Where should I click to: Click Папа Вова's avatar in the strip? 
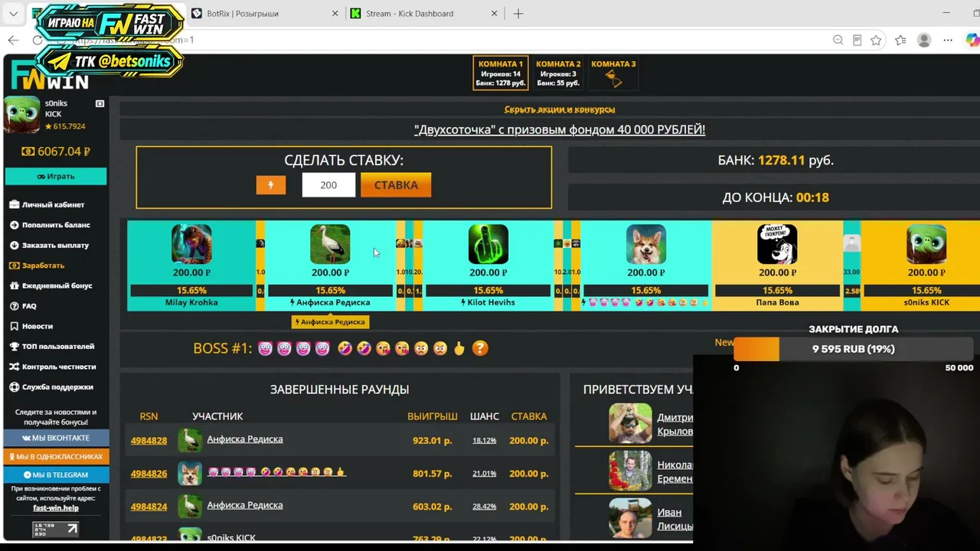coord(777,244)
